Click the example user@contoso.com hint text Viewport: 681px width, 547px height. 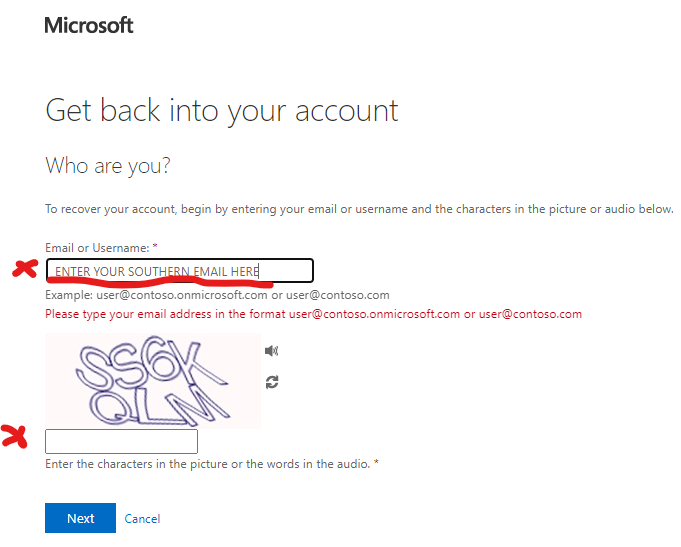point(217,295)
